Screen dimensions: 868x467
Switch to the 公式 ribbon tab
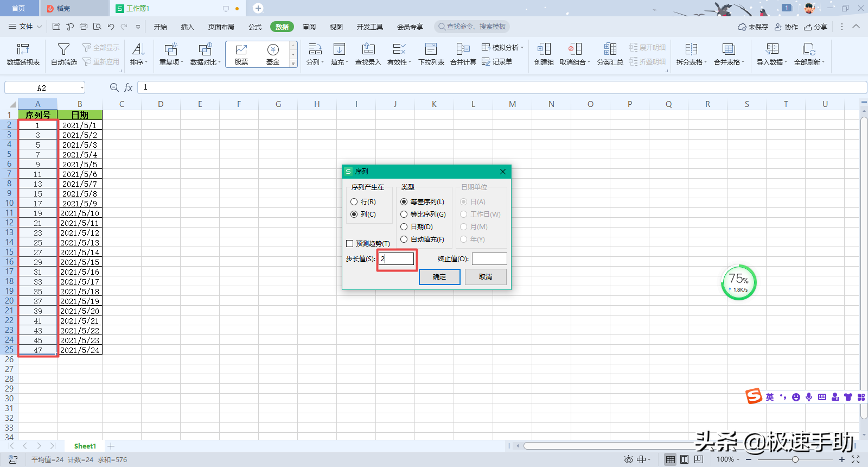pos(254,27)
